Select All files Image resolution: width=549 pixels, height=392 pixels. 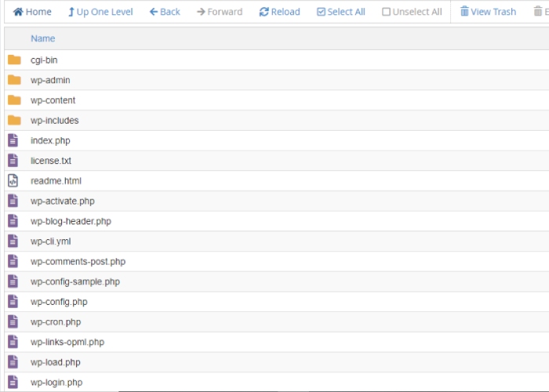(x=341, y=12)
